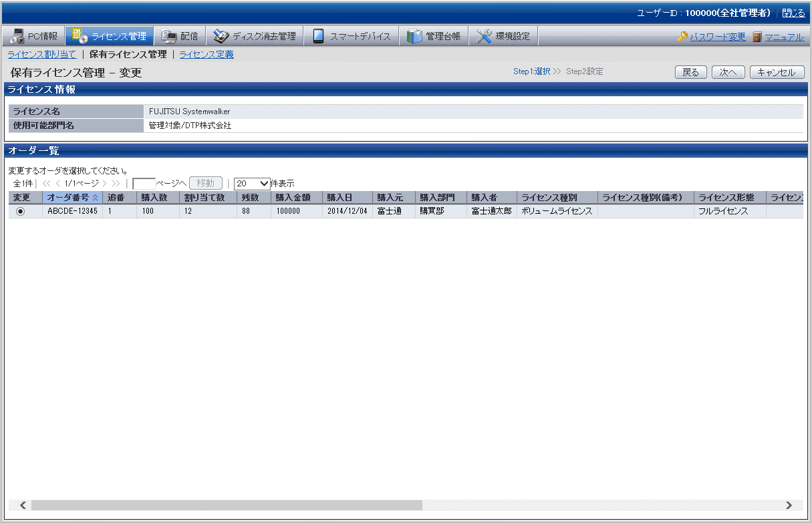Open the マニュアル link

point(784,37)
